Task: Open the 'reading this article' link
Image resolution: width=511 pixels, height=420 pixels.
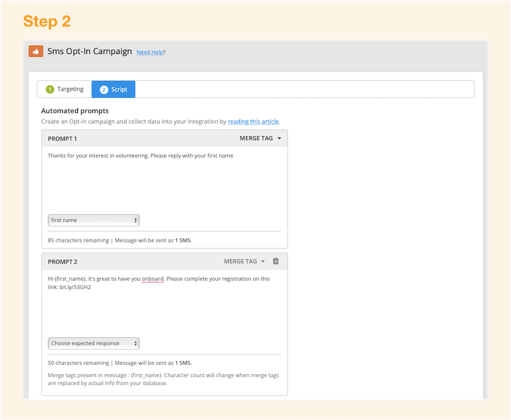Action: click(x=253, y=121)
